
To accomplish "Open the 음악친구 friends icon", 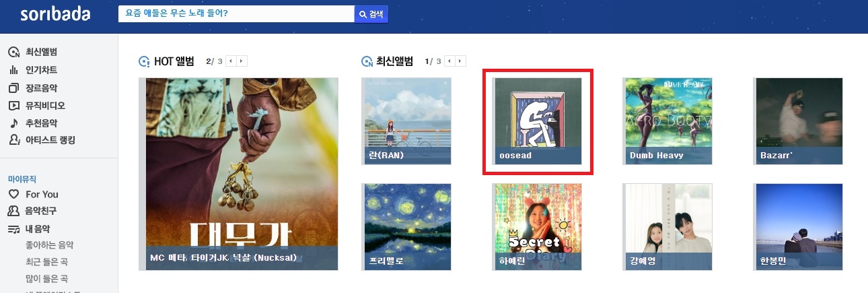I will pyautogui.click(x=13, y=211).
